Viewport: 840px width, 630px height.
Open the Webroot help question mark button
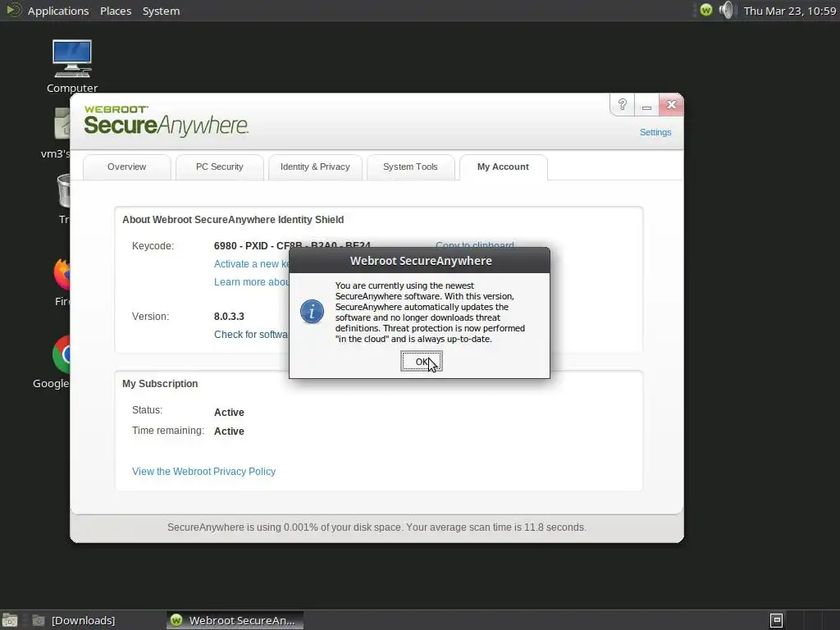coord(622,104)
